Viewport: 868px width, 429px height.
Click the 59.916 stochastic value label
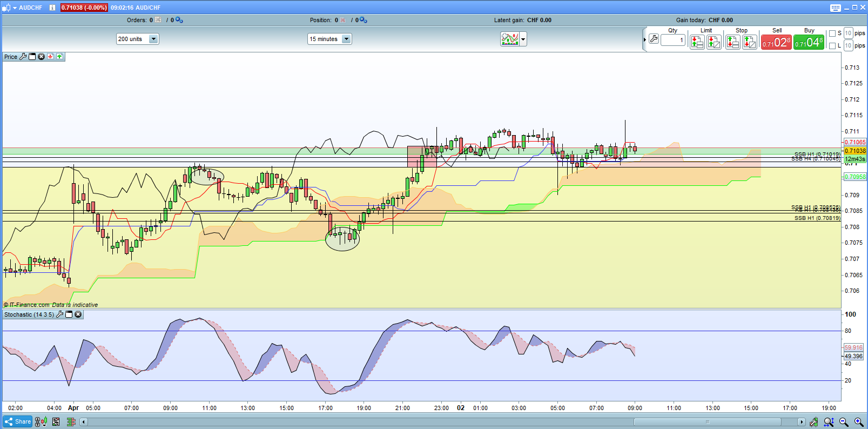coord(853,348)
